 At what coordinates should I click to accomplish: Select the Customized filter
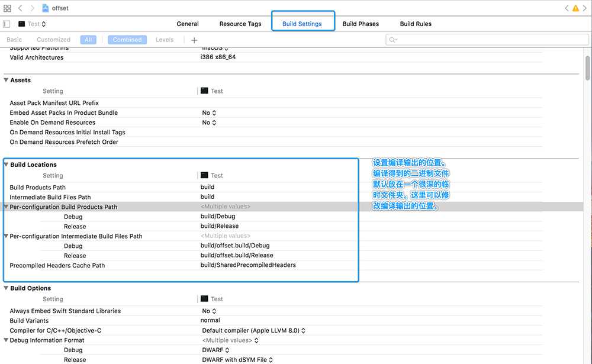point(53,40)
